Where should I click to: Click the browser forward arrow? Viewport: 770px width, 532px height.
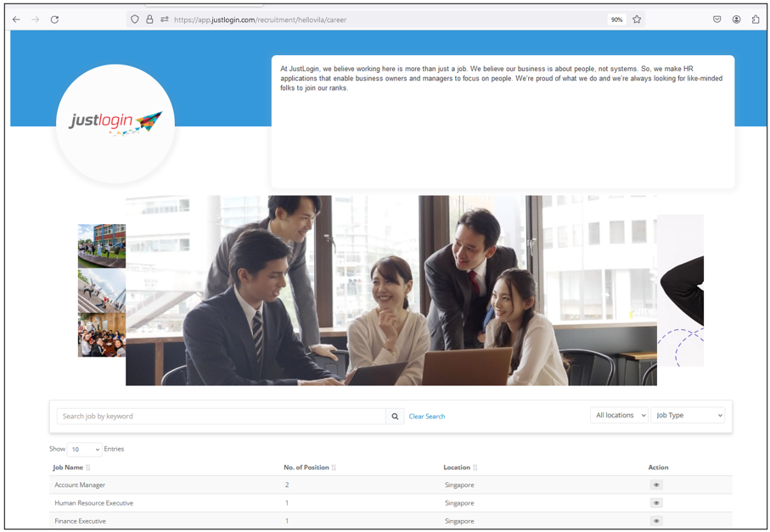(36, 20)
